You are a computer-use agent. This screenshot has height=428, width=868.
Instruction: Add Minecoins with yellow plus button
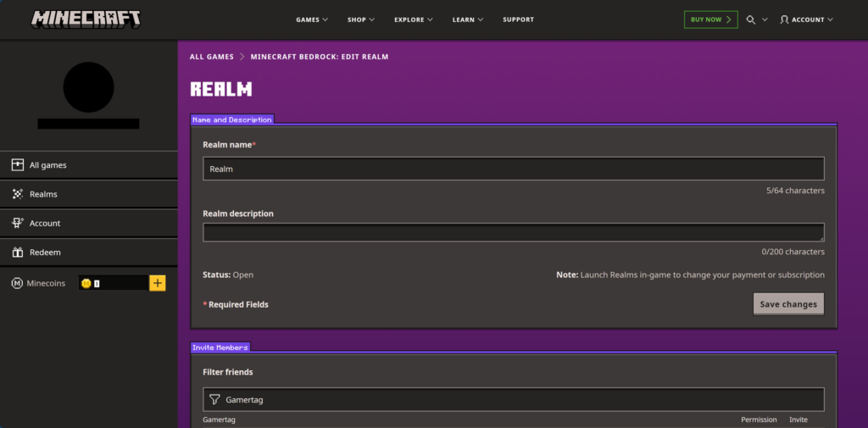pos(157,283)
